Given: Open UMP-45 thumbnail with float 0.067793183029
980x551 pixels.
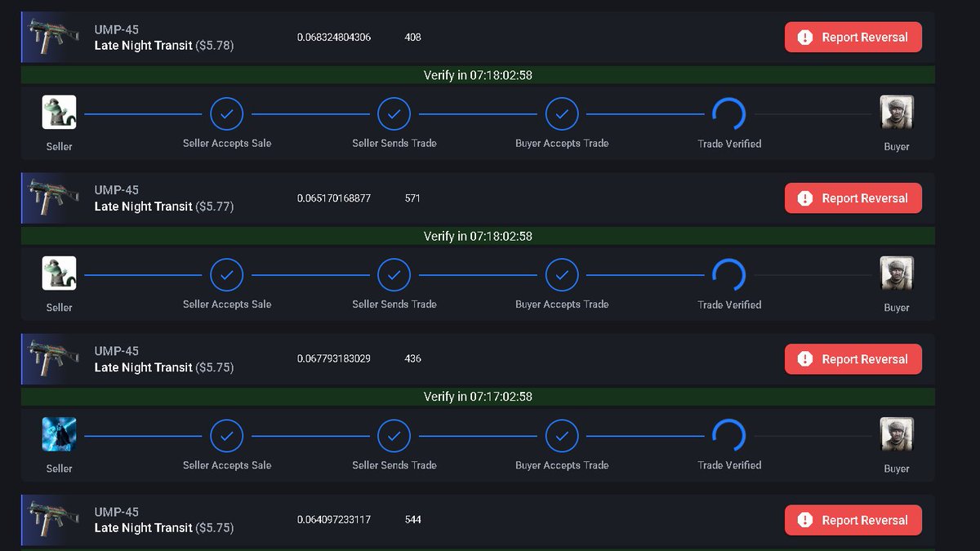Looking at the screenshot, I should tap(54, 359).
